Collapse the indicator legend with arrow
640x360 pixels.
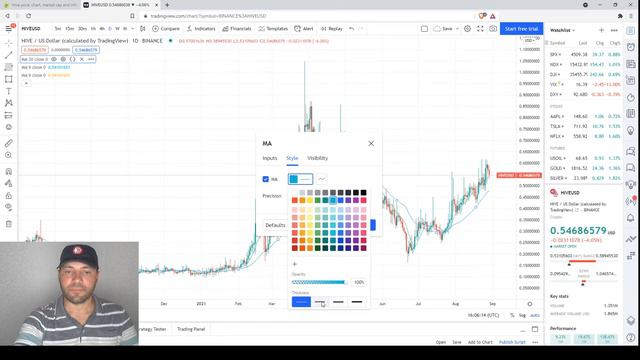click(x=26, y=84)
